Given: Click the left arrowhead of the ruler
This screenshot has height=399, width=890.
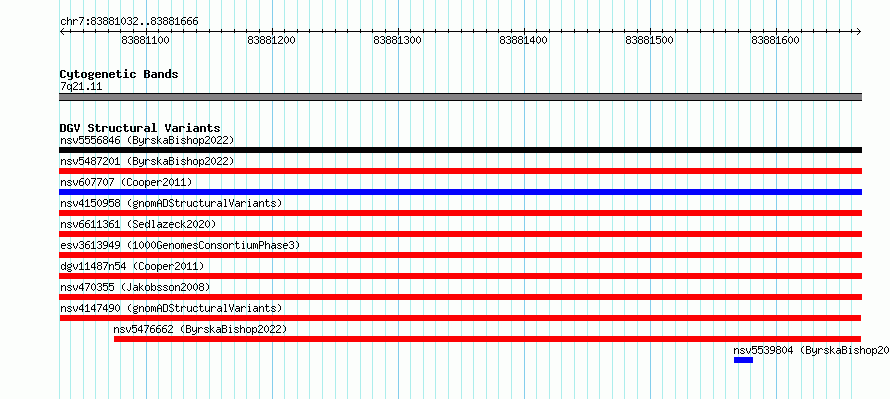Looking at the screenshot, I should 62,32.
